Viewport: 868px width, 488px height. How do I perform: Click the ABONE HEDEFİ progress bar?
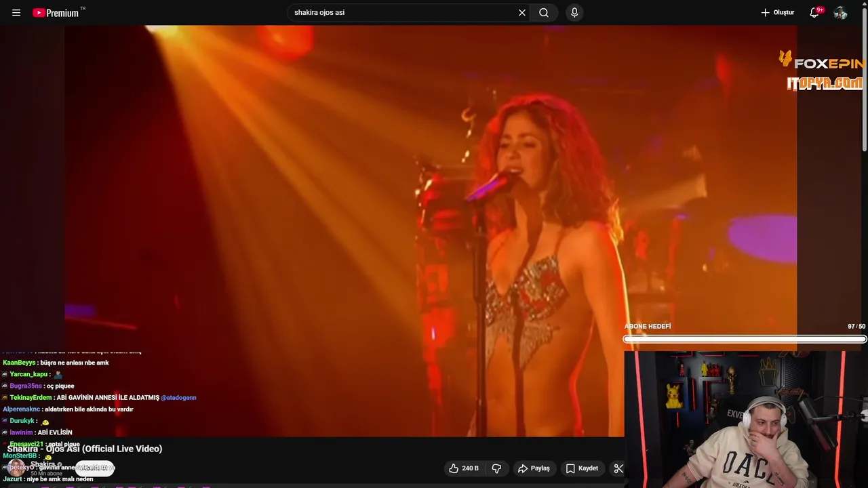click(x=745, y=339)
